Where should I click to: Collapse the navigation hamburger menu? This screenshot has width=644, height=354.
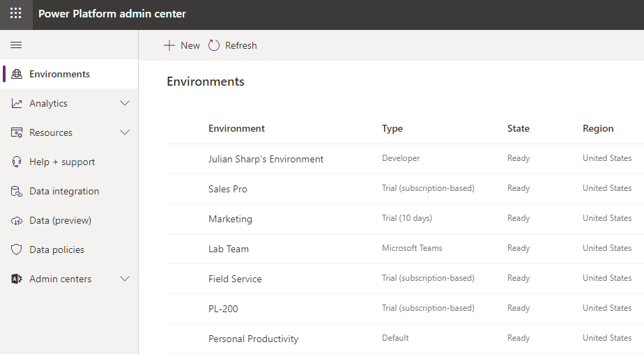pyautogui.click(x=16, y=45)
